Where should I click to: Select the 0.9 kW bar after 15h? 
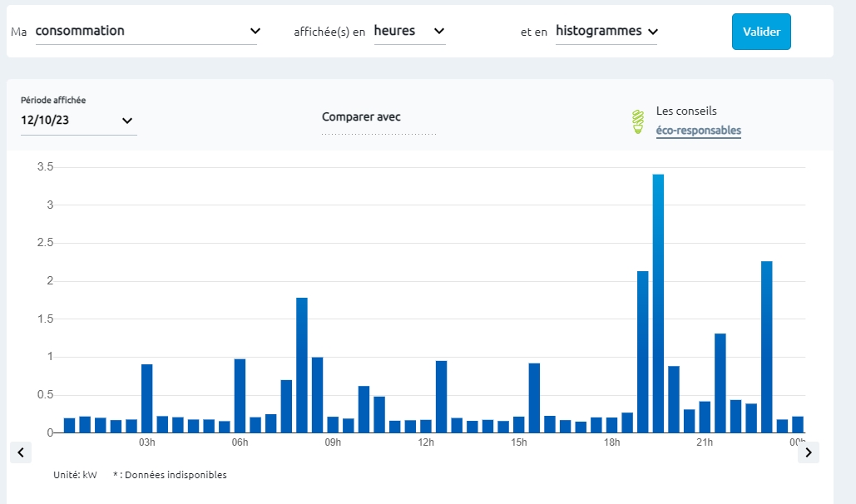[x=534, y=398]
